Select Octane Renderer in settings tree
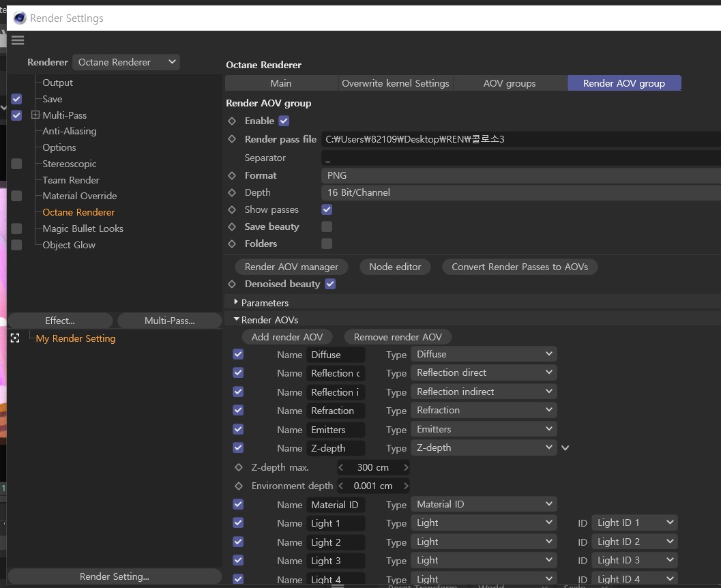The width and height of the screenshot is (721, 588). coord(78,212)
